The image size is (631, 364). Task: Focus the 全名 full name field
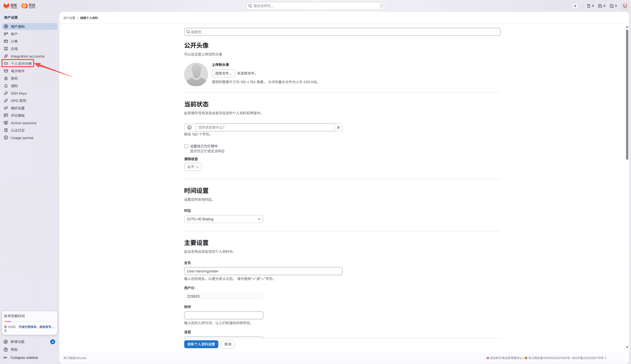coord(263,271)
